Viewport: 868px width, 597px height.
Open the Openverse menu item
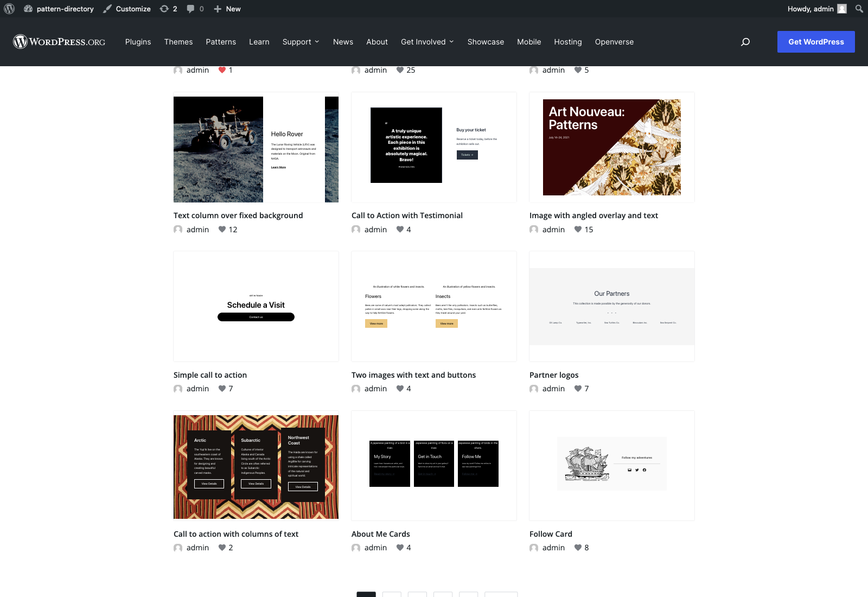point(614,42)
